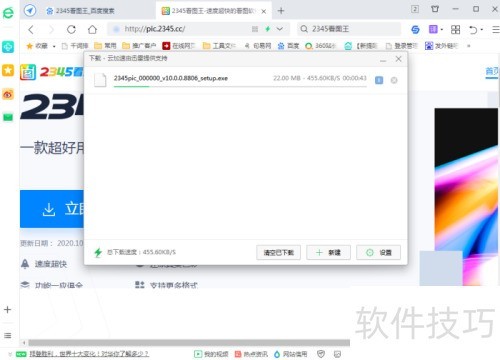
Task: Close the download manager dialog
Action: pyautogui.click(x=398, y=59)
